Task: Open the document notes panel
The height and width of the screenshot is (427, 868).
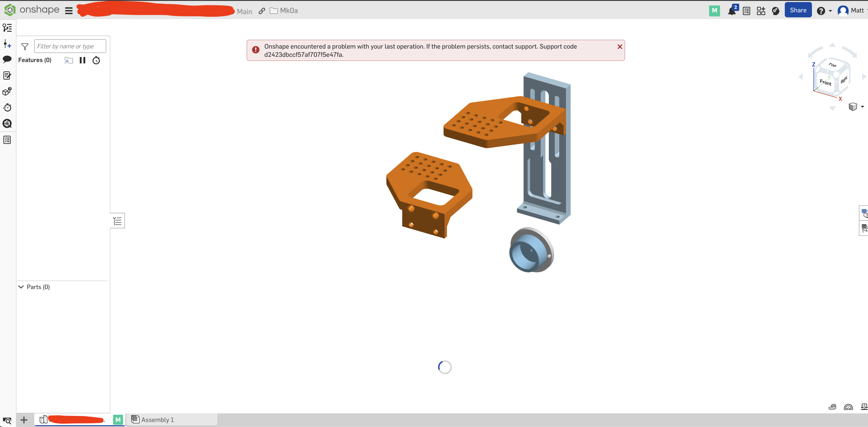Action: [x=7, y=75]
